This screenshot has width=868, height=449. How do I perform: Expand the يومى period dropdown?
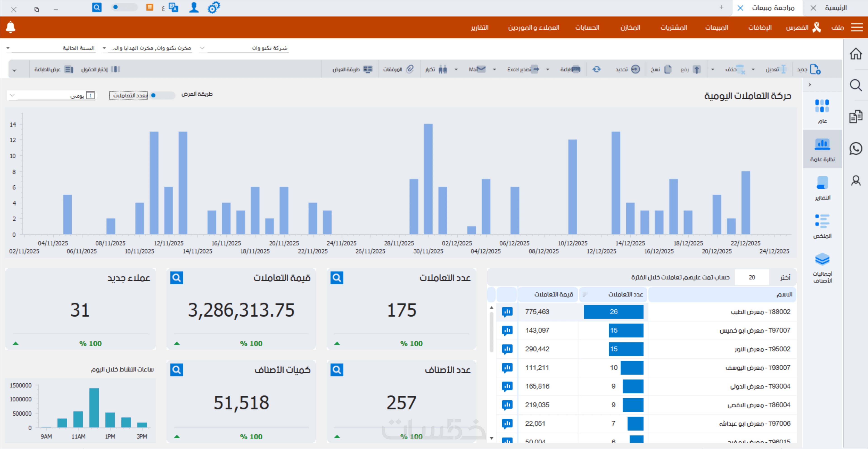coord(12,96)
